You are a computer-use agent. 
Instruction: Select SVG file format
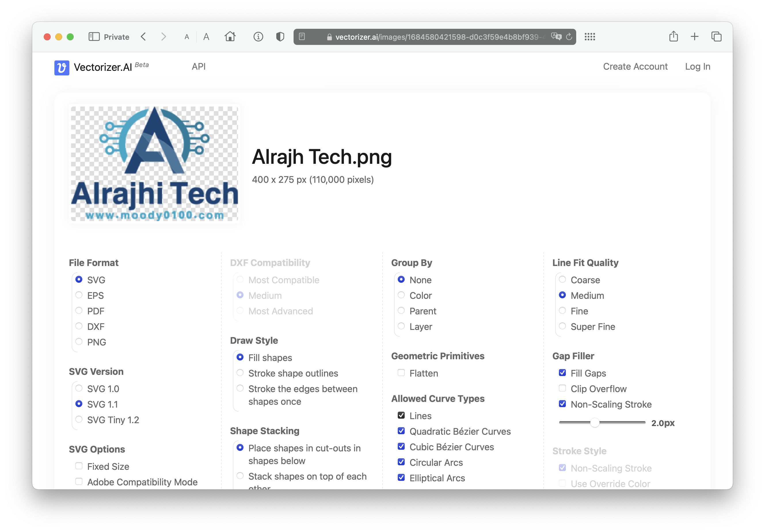coord(79,279)
